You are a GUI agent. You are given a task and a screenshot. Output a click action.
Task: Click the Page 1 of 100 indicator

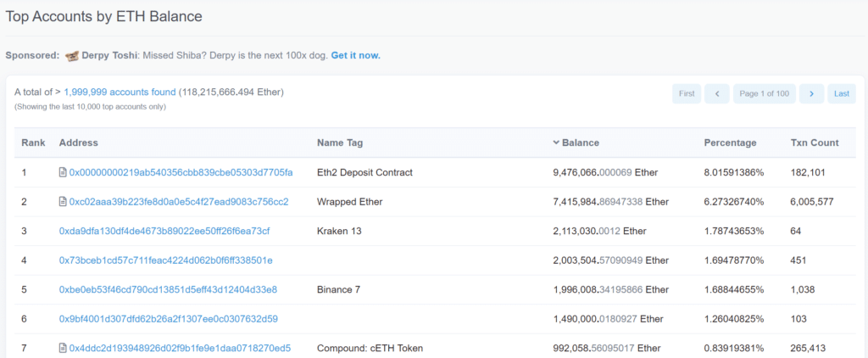point(764,93)
